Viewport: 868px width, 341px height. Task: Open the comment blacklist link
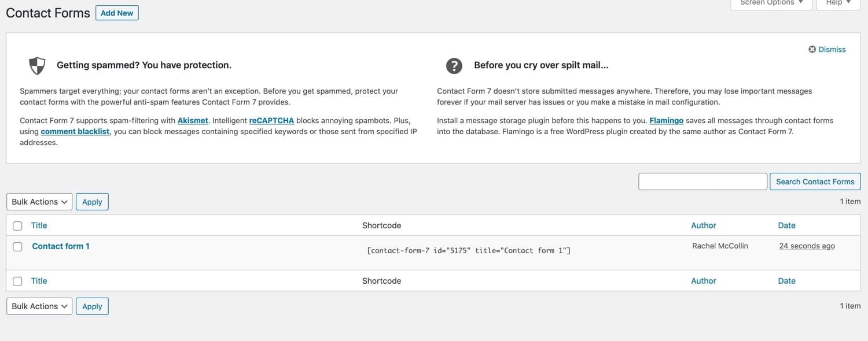74,131
